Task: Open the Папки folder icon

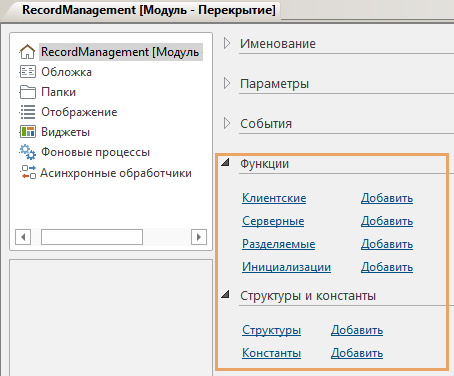Action: pos(27,92)
